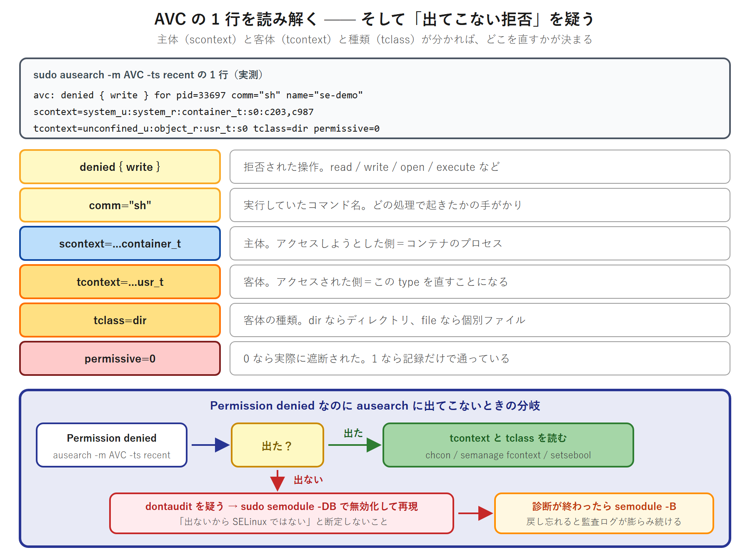Screen dimensions: 750x560
Task: Click the '出た？' decision box
Action: [x=277, y=445]
